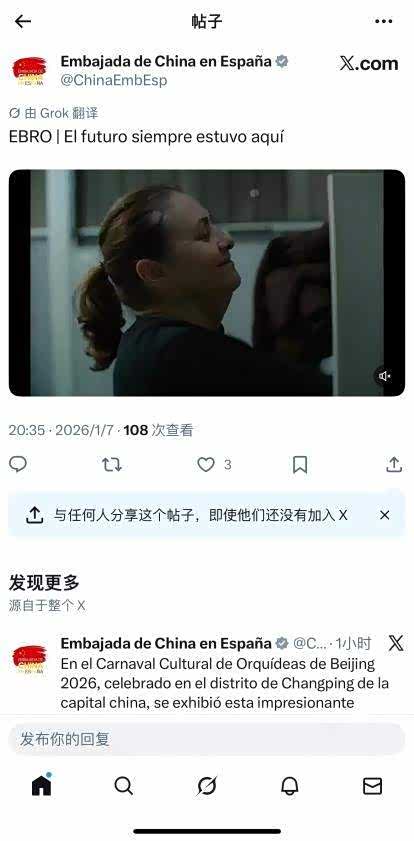Bookmark this post
Image resolution: width=414 pixels, height=841 pixels.
[300, 464]
